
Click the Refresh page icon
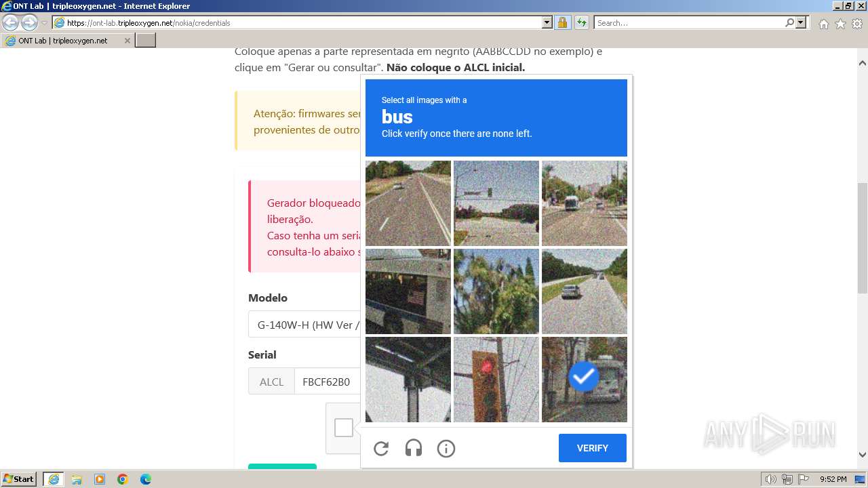(x=581, y=22)
